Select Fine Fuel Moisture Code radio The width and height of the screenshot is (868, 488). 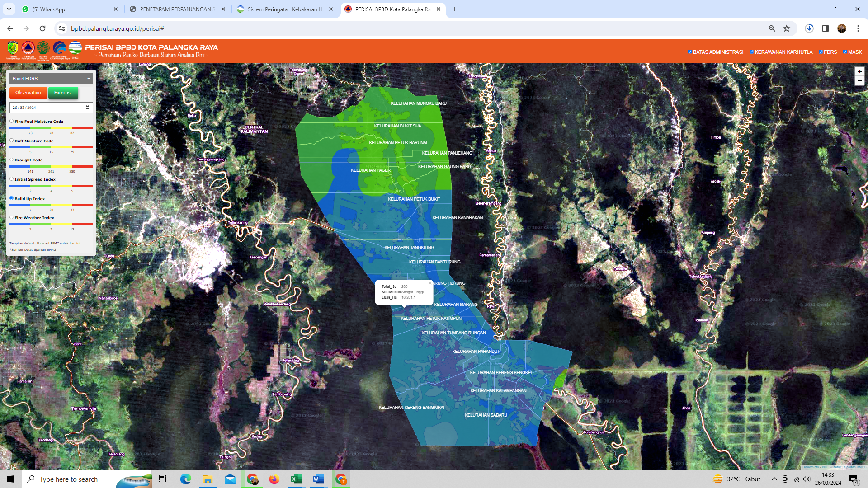12,121
